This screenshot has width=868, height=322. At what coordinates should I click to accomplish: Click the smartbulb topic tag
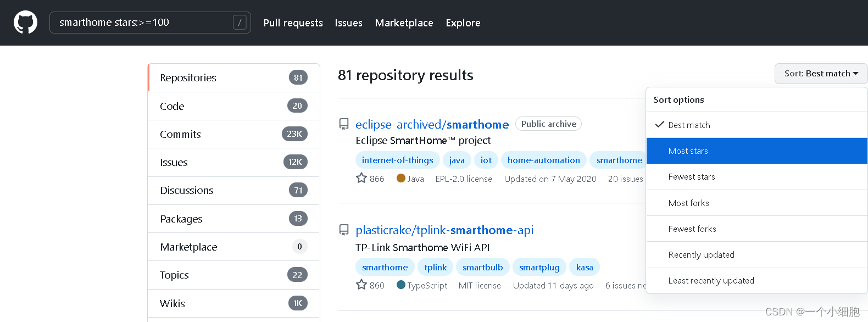point(482,267)
